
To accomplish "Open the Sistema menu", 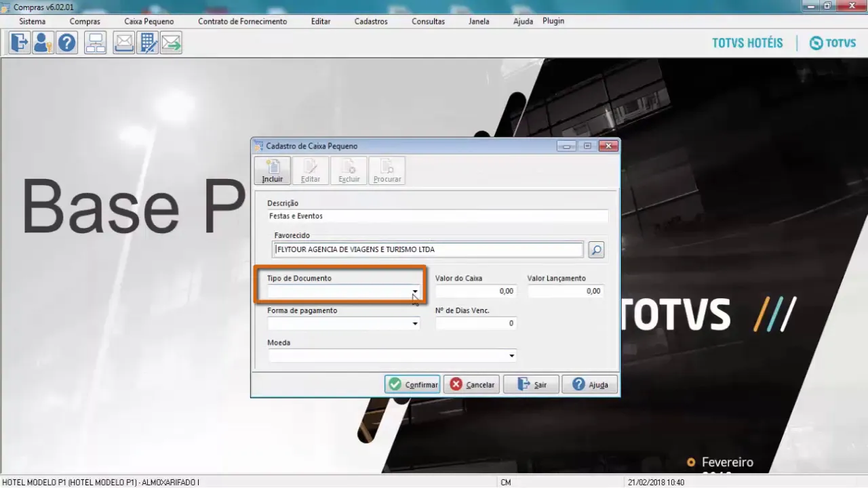I will (x=33, y=21).
